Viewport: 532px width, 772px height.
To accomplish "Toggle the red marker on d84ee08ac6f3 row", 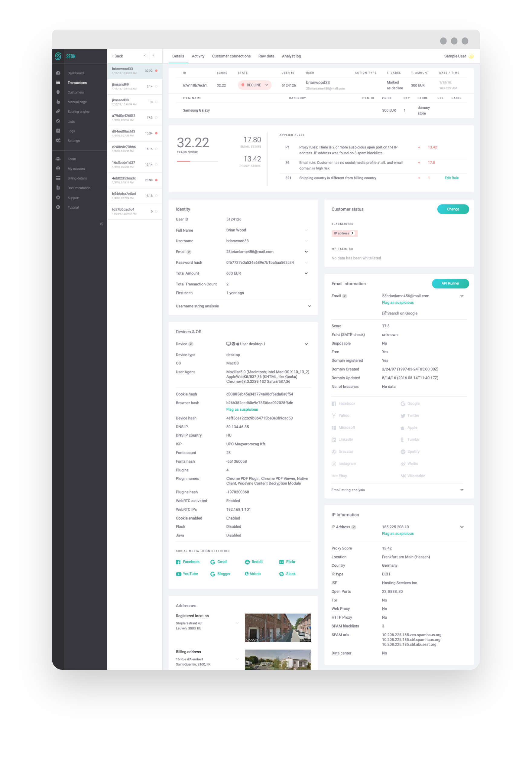I will coord(156,133).
